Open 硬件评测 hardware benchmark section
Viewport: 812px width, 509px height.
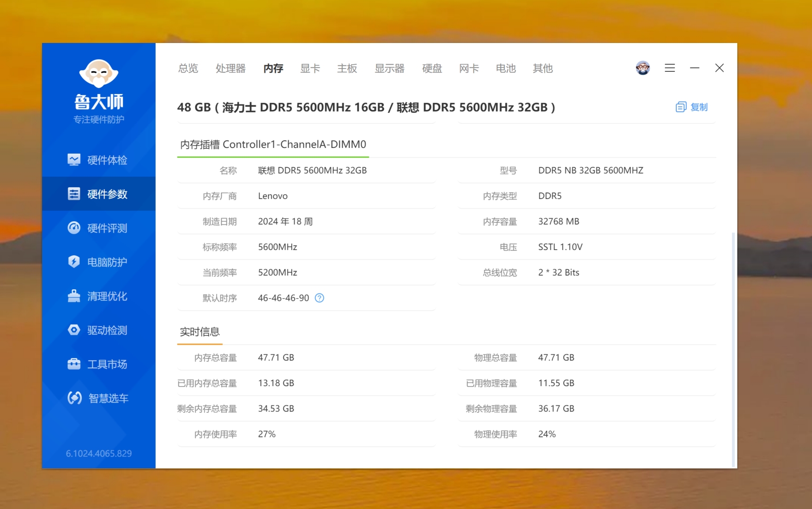[x=98, y=228]
